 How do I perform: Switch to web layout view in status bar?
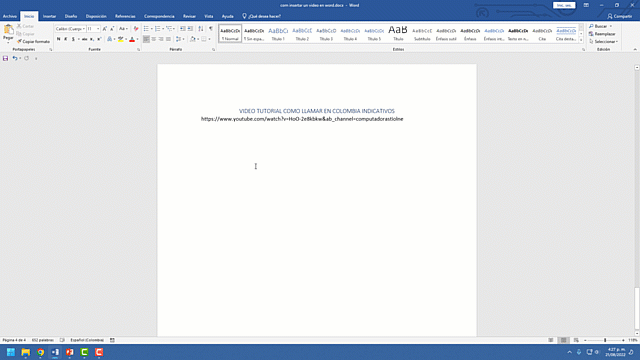click(x=576, y=340)
